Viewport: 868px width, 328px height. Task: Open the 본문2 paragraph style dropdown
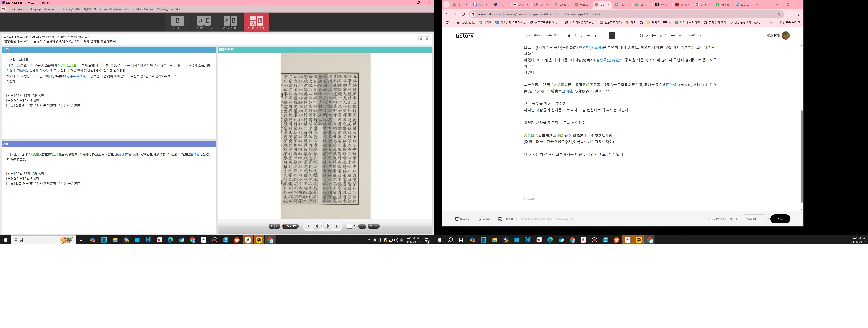(x=538, y=36)
